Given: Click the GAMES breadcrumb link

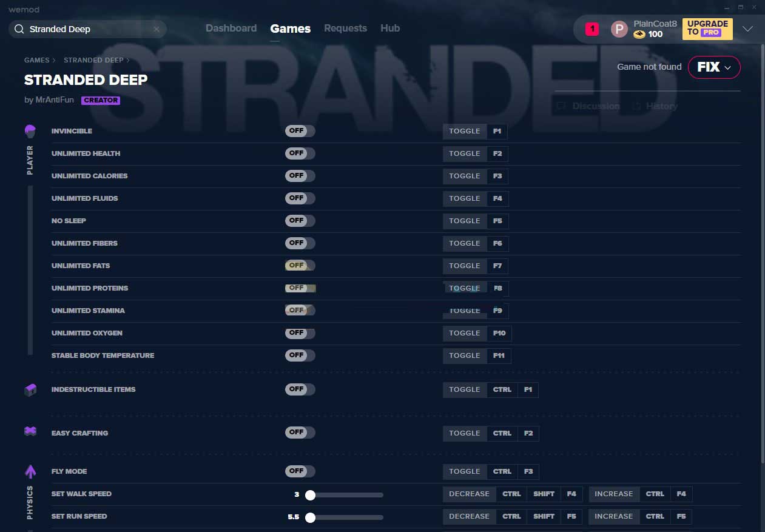Looking at the screenshot, I should coord(37,60).
